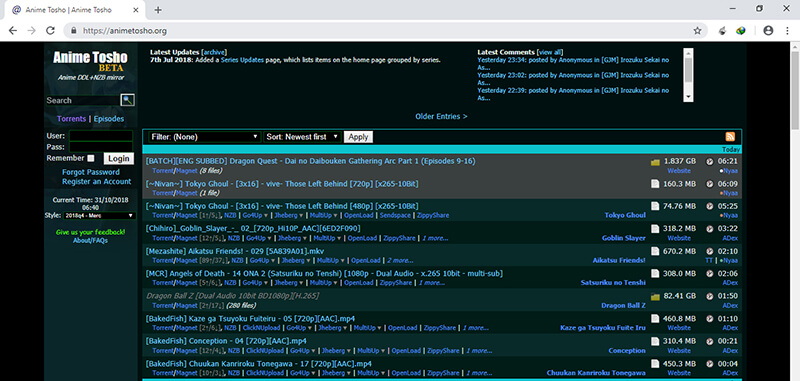This screenshot has width=800, height=381.
Task: Bookmark this page with the star icon
Action: tap(697, 31)
